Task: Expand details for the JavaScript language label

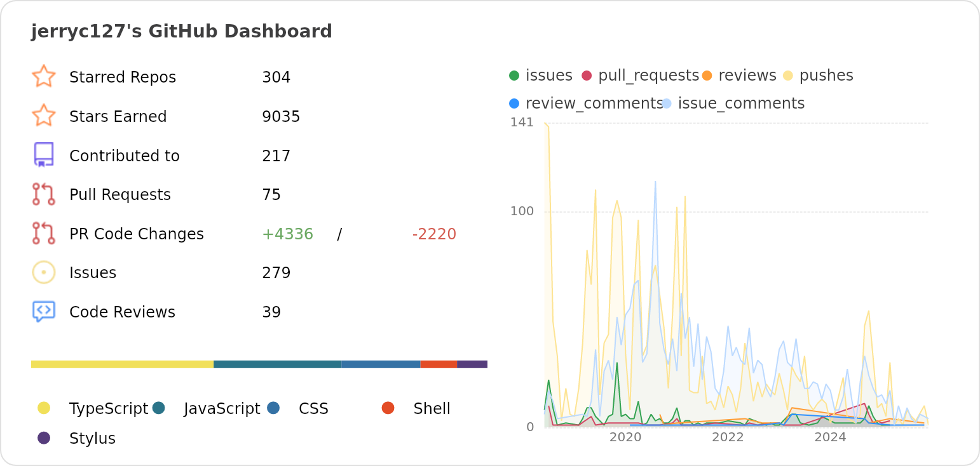Action: [221, 408]
